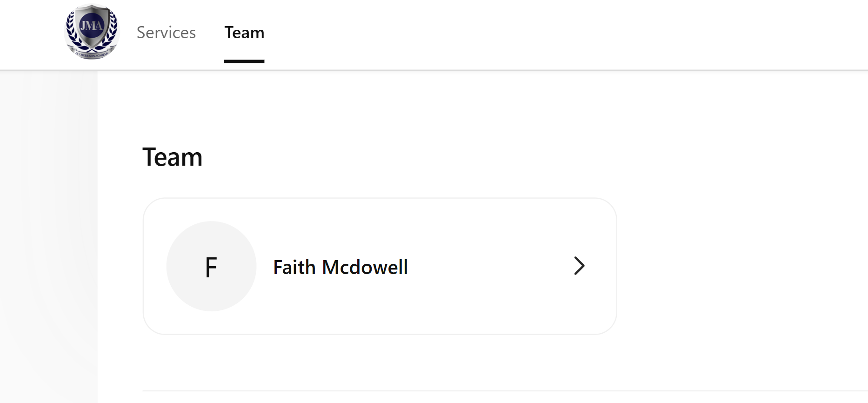Screen dimensions: 868x403
Task: Click the Faith first name text
Action: click(294, 267)
